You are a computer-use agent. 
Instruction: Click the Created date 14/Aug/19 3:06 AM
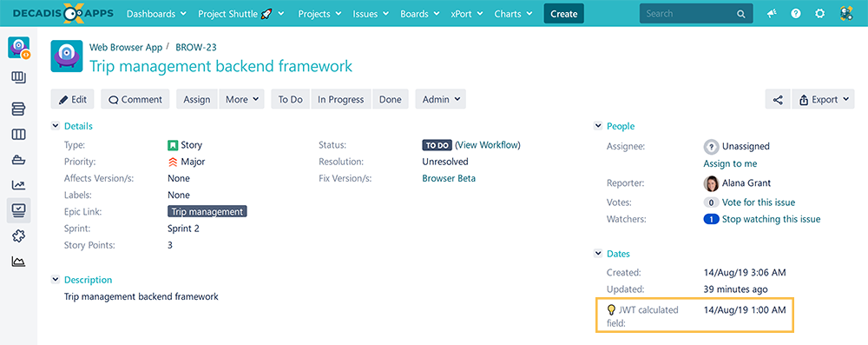point(745,272)
